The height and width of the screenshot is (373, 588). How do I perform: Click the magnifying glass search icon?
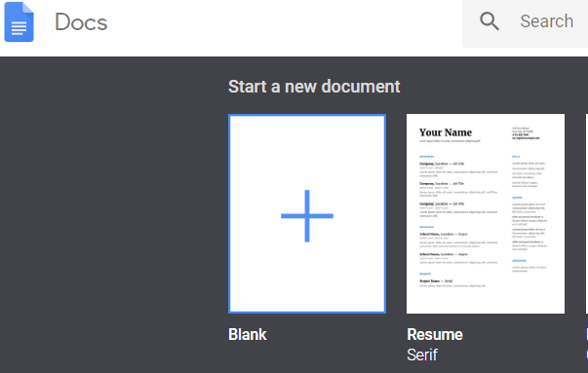(x=490, y=21)
